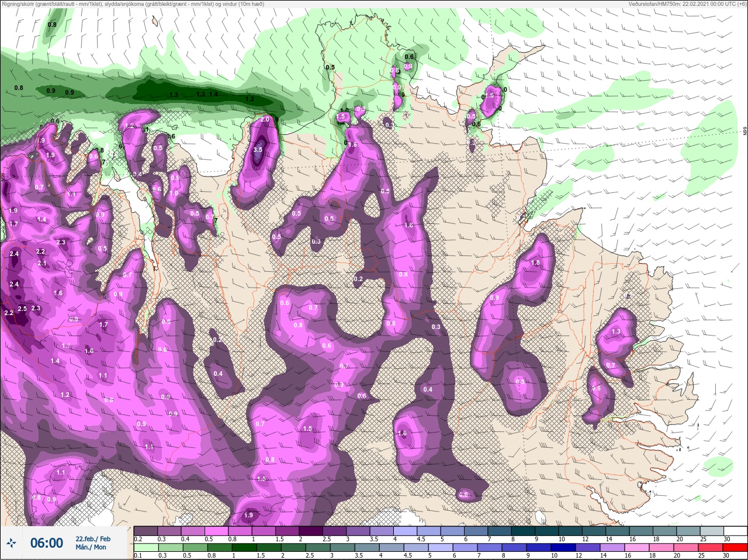Image resolution: width=748 pixels, height=560 pixels.
Task: Click the 06:00 forecast time label
Action: click(47, 543)
